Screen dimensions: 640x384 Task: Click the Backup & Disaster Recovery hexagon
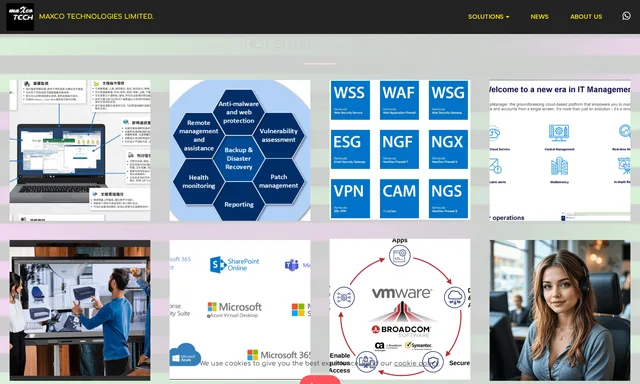(x=239, y=158)
